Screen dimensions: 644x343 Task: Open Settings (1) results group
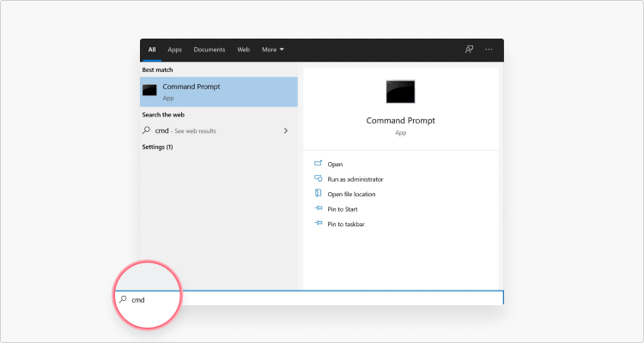pyautogui.click(x=157, y=147)
